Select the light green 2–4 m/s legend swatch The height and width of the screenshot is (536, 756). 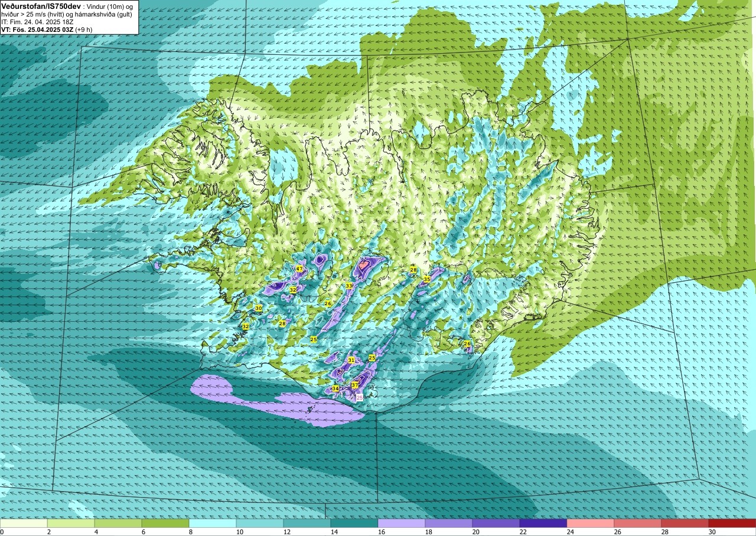point(71,523)
